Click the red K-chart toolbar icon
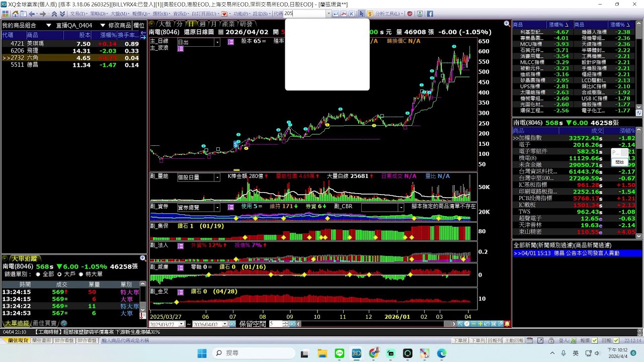The image size is (644, 362). point(344,14)
